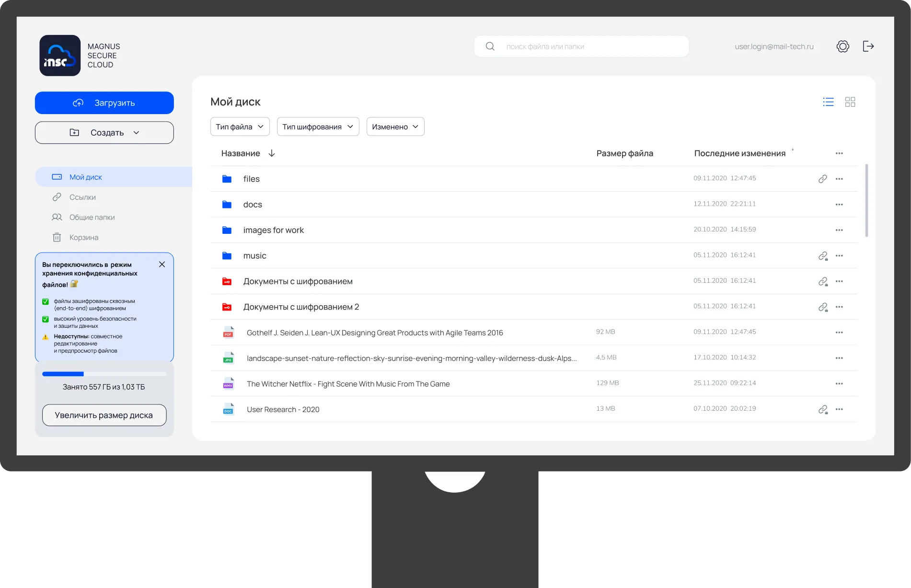Click the storage usage progress bar
The width and height of the screenshot is (911, 588).
[x=104, y=374]
